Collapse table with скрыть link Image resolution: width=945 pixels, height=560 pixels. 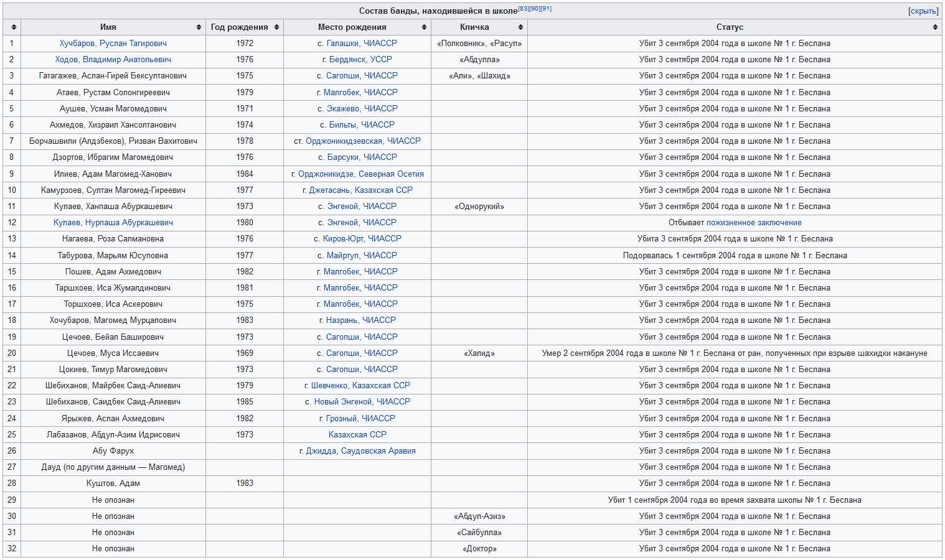point(923,11)
